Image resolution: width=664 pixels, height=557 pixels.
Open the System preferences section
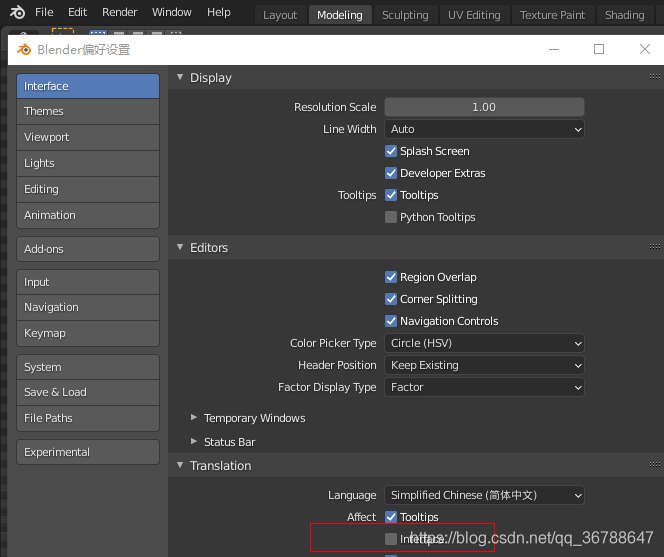tap(88, 367)
